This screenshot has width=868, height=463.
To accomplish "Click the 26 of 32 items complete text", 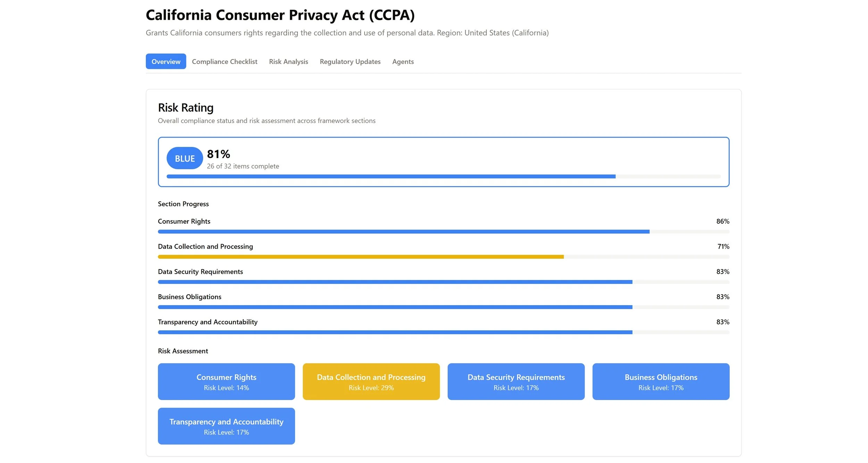I will (243, 166).
